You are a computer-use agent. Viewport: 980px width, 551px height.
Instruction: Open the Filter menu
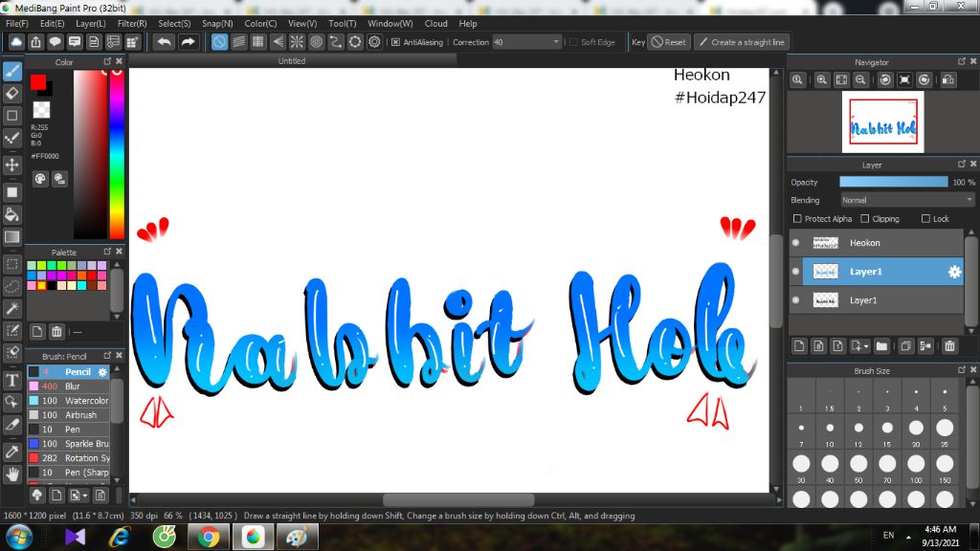[132, 24]
